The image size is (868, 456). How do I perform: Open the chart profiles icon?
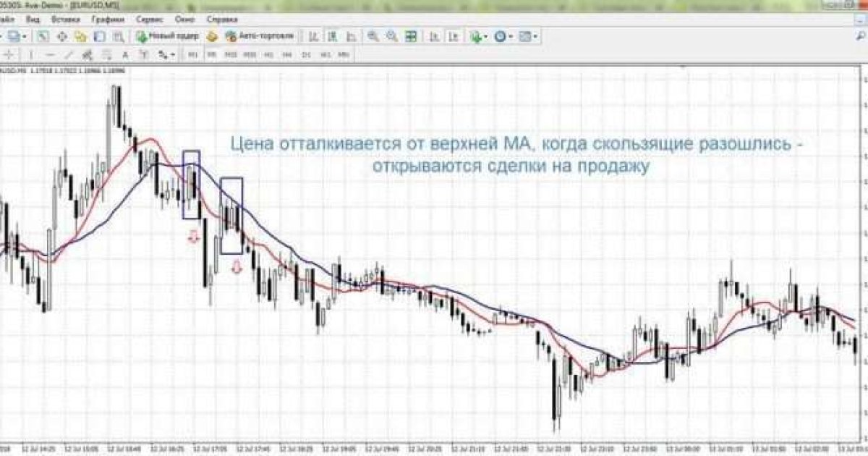[x=14, y=36]
